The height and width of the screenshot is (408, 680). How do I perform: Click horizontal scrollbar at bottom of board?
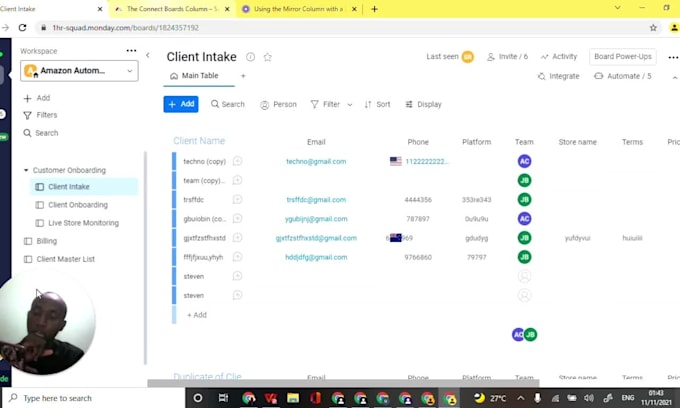pyautogui.click(x=343, y=383)
